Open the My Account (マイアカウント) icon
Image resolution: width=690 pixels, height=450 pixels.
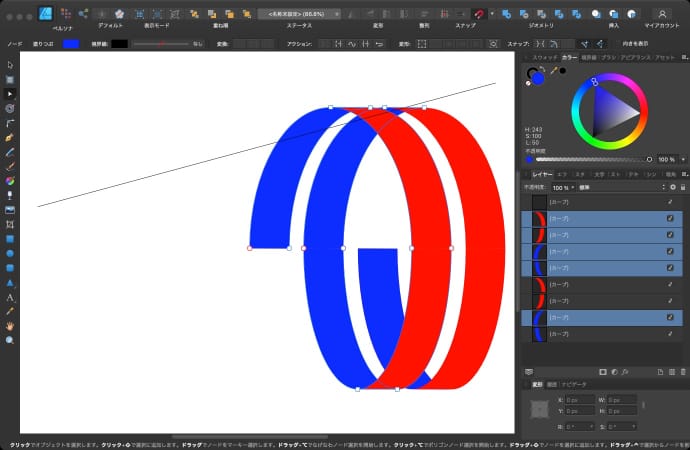click(x=662, y=14)
